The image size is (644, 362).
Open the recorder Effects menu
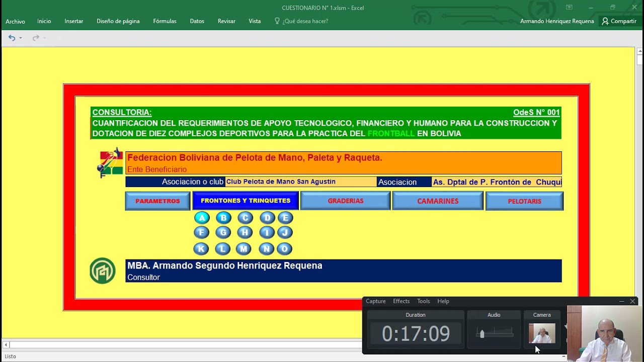tap(401, 301)
